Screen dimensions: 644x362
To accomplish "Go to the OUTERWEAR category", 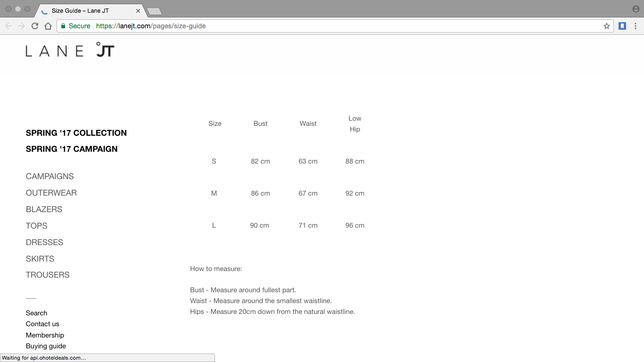I will tap(51, 193).
